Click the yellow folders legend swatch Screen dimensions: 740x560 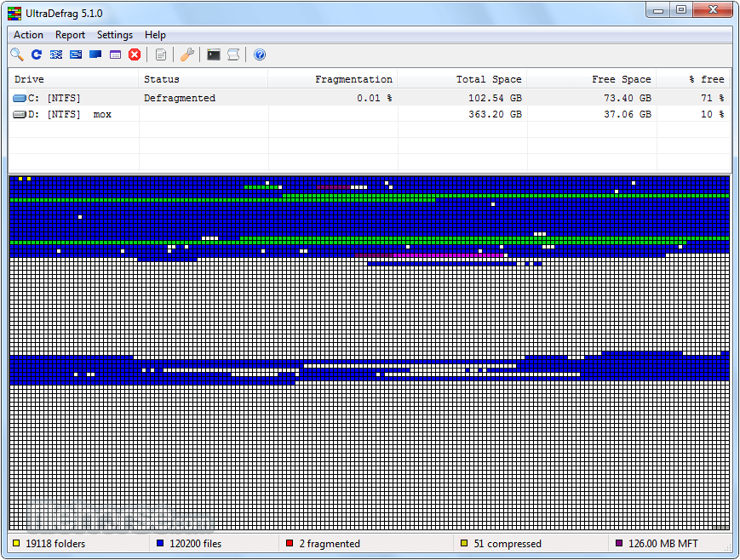tap(16, 544)
